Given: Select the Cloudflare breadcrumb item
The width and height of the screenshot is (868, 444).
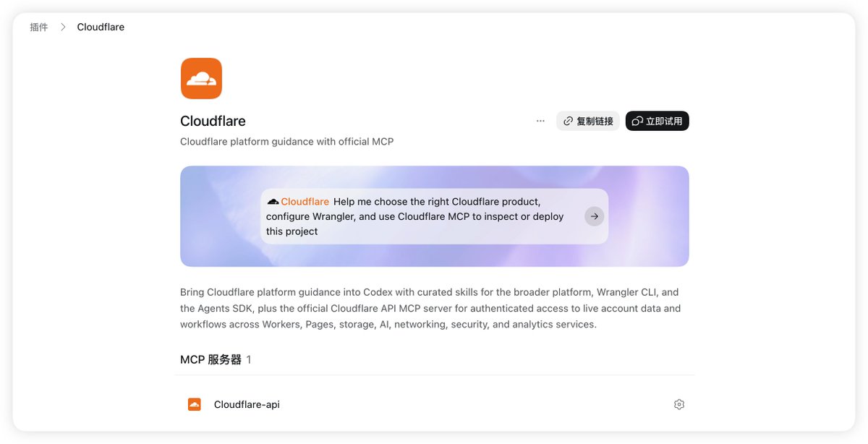Looking at the screenshot, I should pos(101,27).
